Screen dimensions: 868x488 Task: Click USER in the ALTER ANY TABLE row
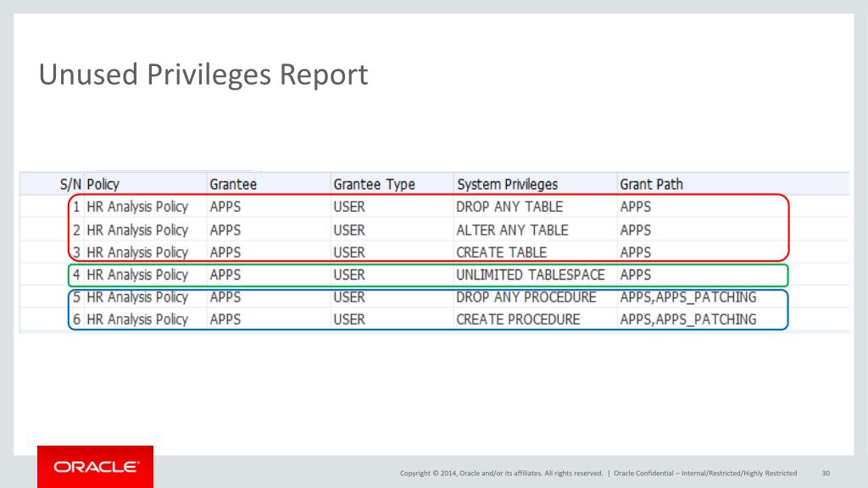pyautogui.click(x=349, y=230)
